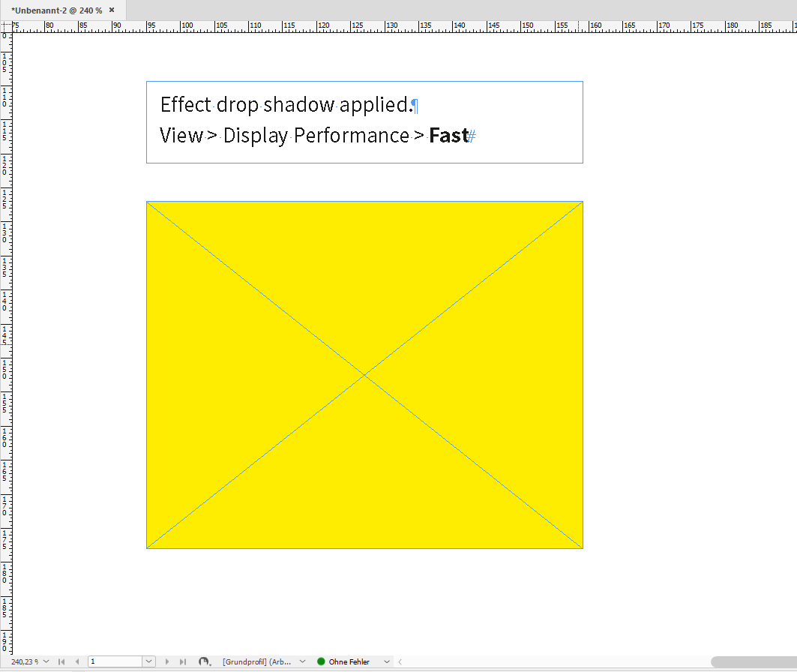
Task: Select the yellow placeholder graphic frame
Action: (x=364, y=375)
